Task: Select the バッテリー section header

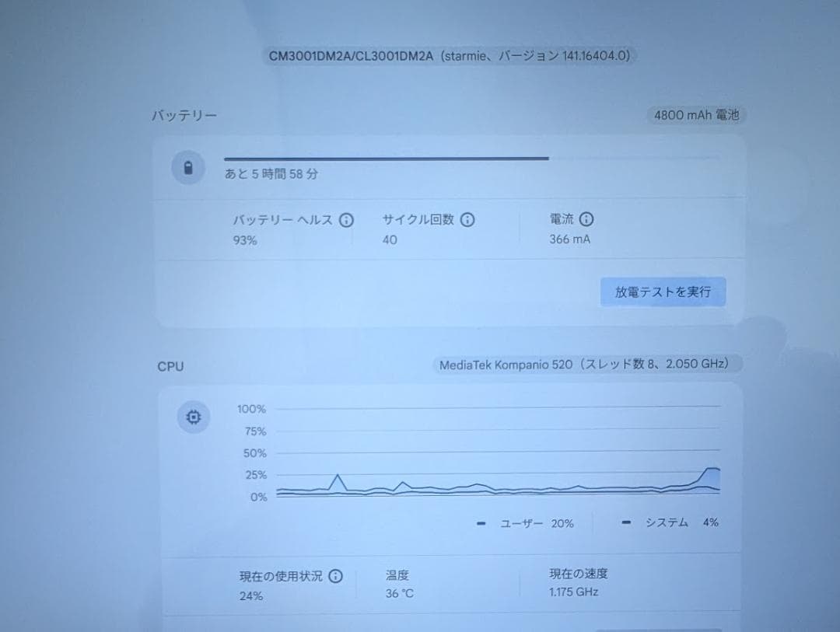Action: pyautogui.click(x=184, y=113)
